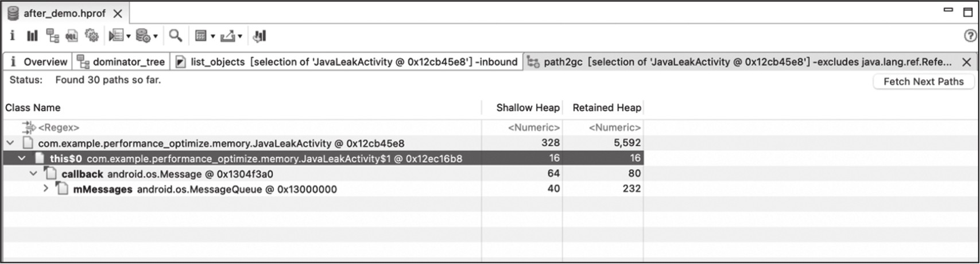980x264 pixels.
Task: Open the histogram bar chart icon
Action: 32,36
